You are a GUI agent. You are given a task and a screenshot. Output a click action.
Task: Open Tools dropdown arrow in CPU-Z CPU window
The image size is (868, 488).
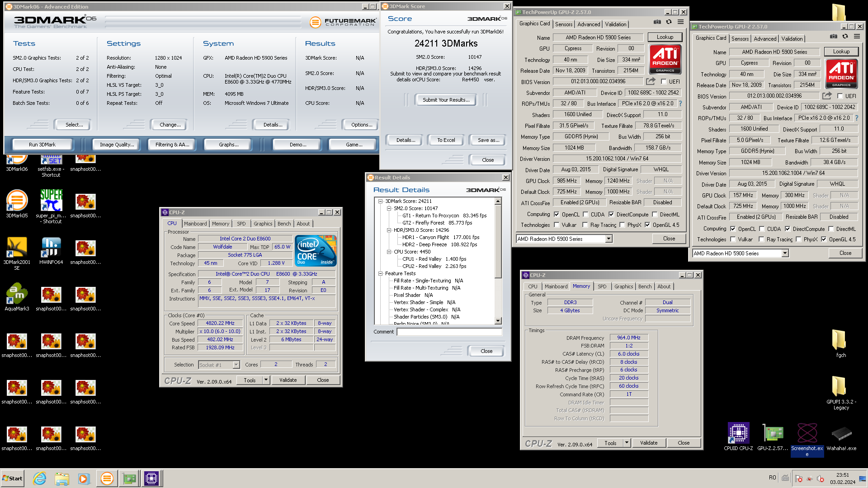pyautogui.click(x=266, y=380)
